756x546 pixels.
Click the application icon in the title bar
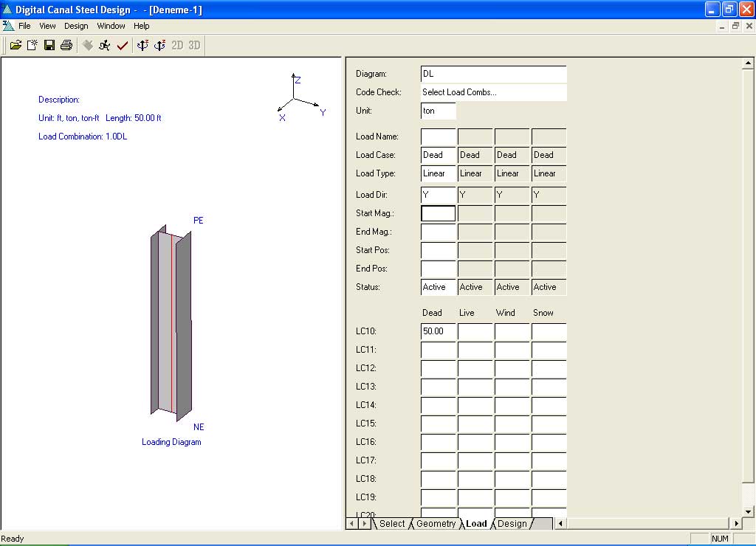(x=7, y=9)
